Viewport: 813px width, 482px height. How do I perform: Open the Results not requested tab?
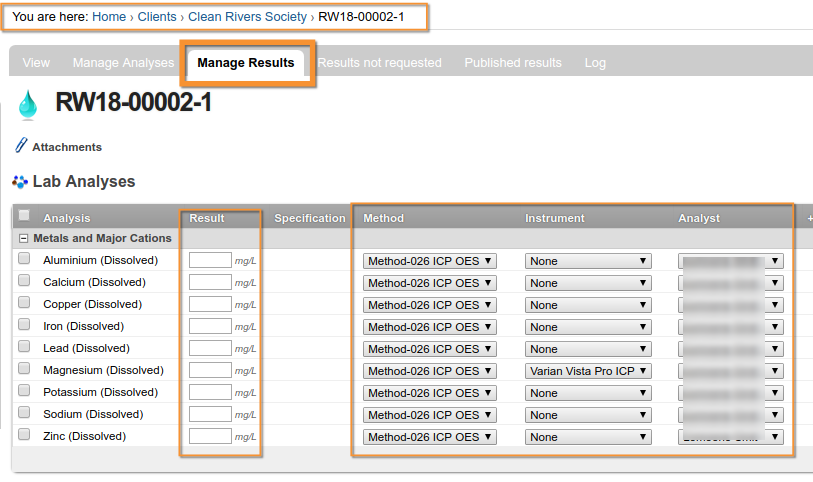[x=379, y=63]
